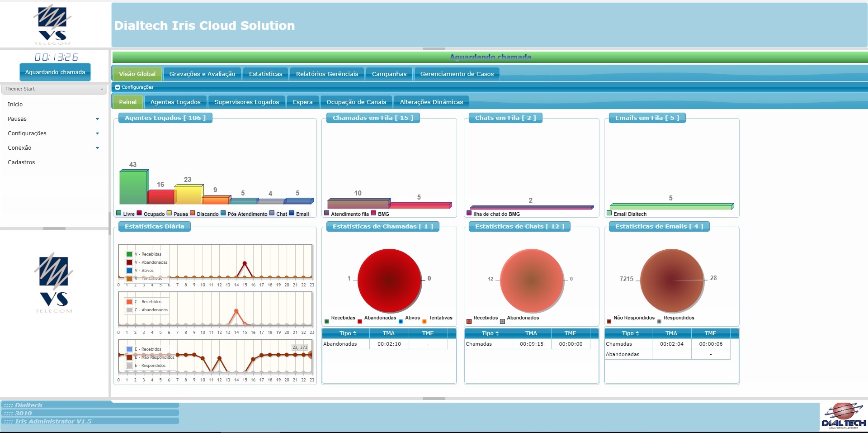Click the Estatísticas de Emails pie chart

point(672,281)
